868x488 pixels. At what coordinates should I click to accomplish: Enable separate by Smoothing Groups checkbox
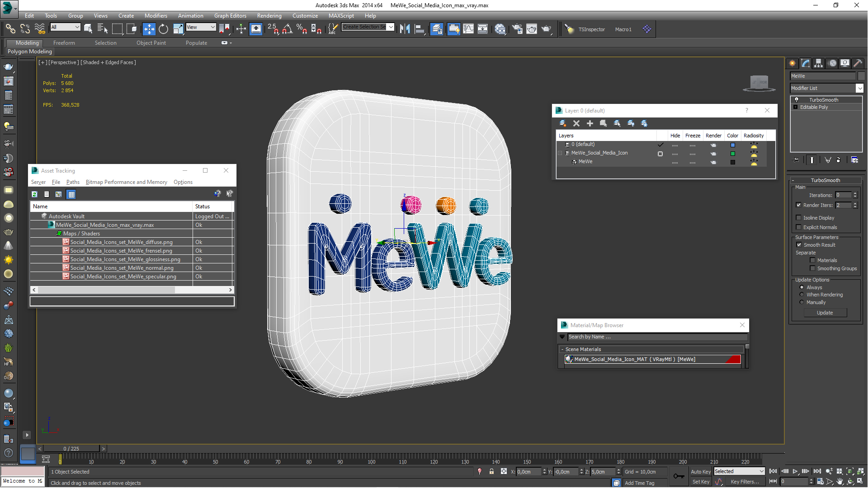(x=813, y=268)
